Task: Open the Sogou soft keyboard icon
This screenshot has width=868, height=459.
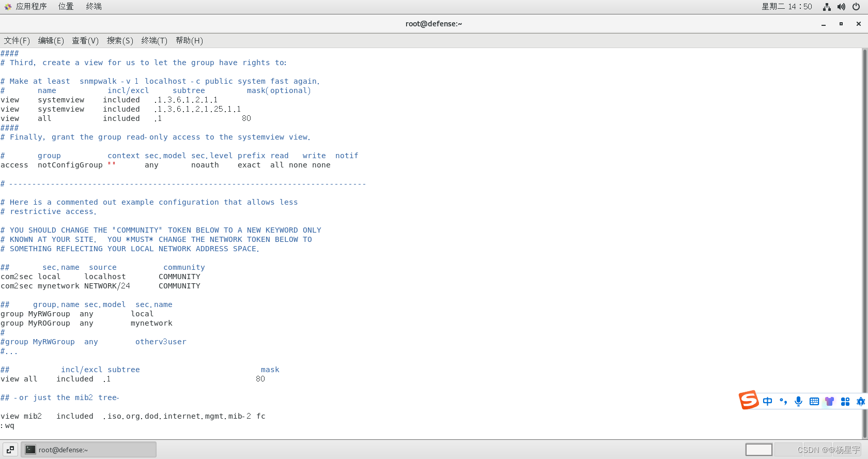Action: (x=814, y=402)
